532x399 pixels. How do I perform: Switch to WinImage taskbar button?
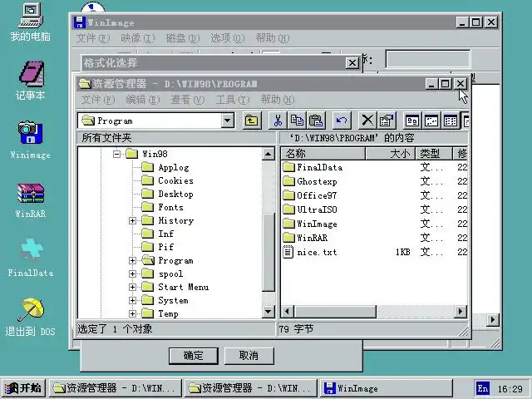[387, 388]
